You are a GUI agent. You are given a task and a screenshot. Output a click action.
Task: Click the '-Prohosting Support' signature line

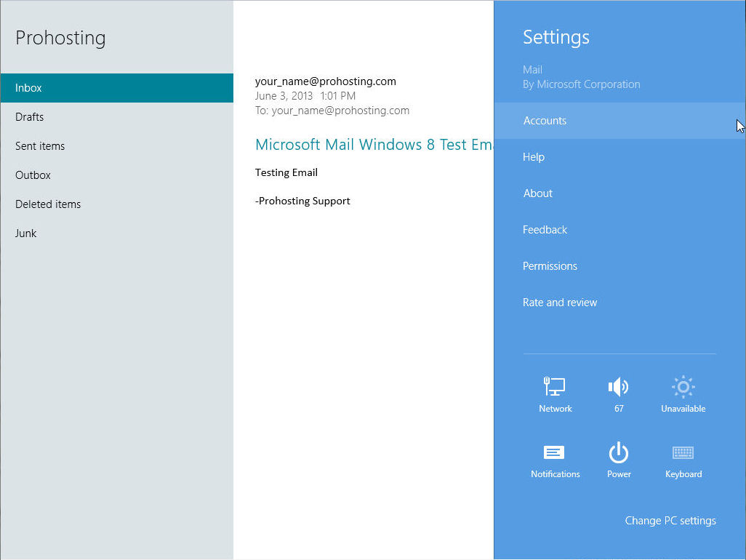pos(302,201)
